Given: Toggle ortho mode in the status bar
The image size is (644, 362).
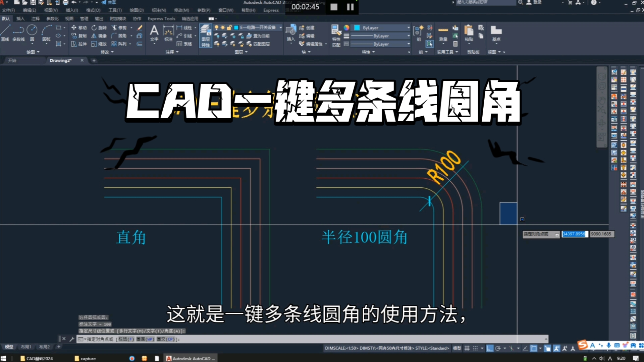Looking at the screenshot, I should (490, 349).
